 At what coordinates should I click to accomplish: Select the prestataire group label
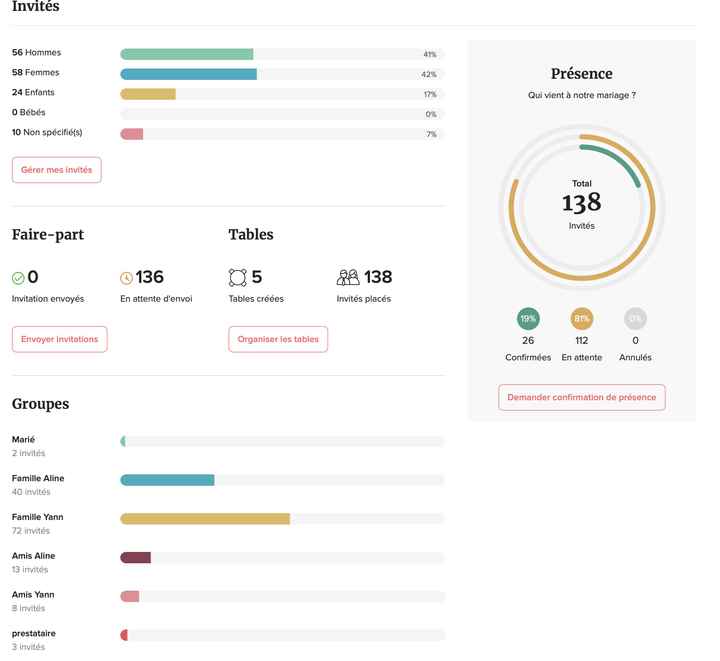(34, 633)
